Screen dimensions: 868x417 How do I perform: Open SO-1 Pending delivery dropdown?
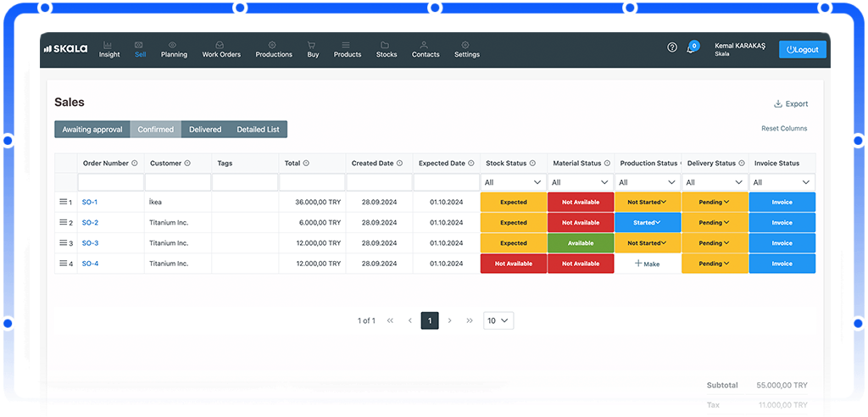[x=715, y=202]
